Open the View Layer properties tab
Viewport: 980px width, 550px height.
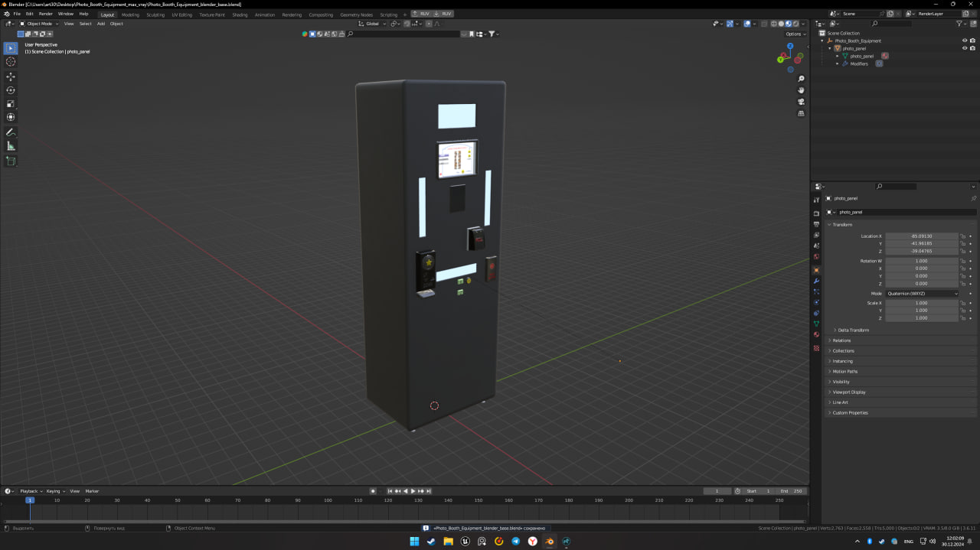pos(816,235)
